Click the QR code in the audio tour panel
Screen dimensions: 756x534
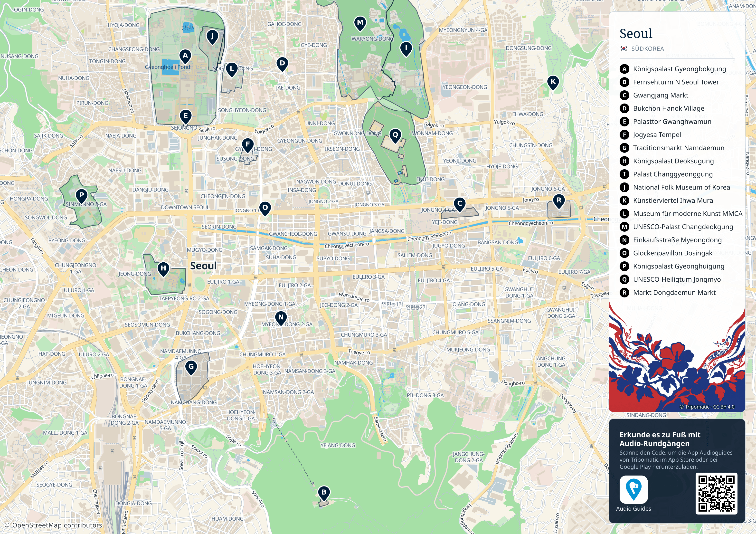[x=717, y=493]
